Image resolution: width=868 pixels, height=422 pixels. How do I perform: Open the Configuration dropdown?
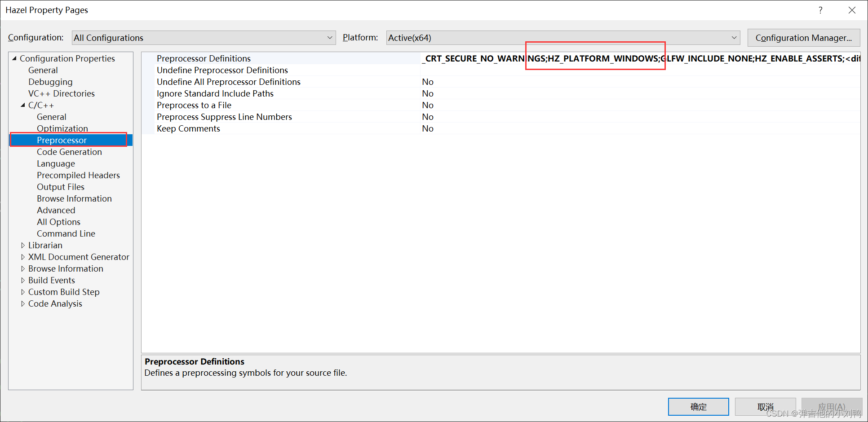[204, 38]
